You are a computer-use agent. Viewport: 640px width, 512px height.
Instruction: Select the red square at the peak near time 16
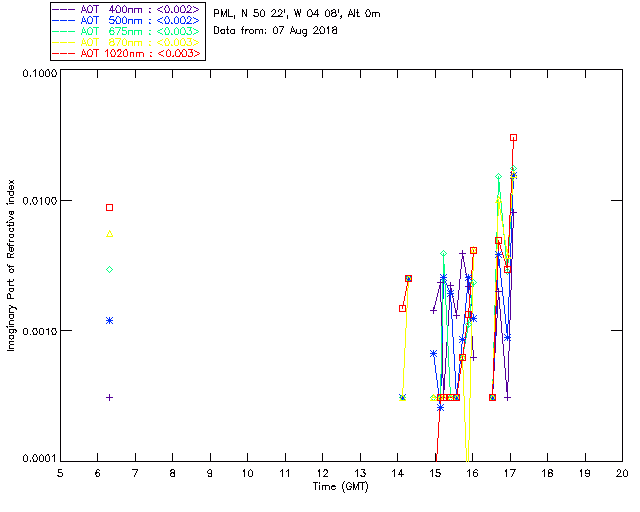[473, 250]
